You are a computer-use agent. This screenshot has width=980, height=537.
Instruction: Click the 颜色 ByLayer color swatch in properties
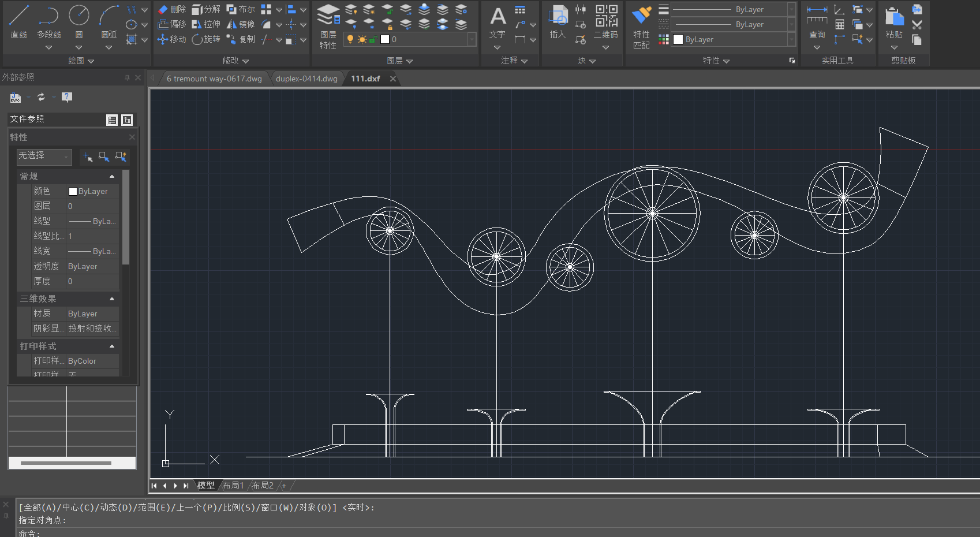[x=73, y=191]
